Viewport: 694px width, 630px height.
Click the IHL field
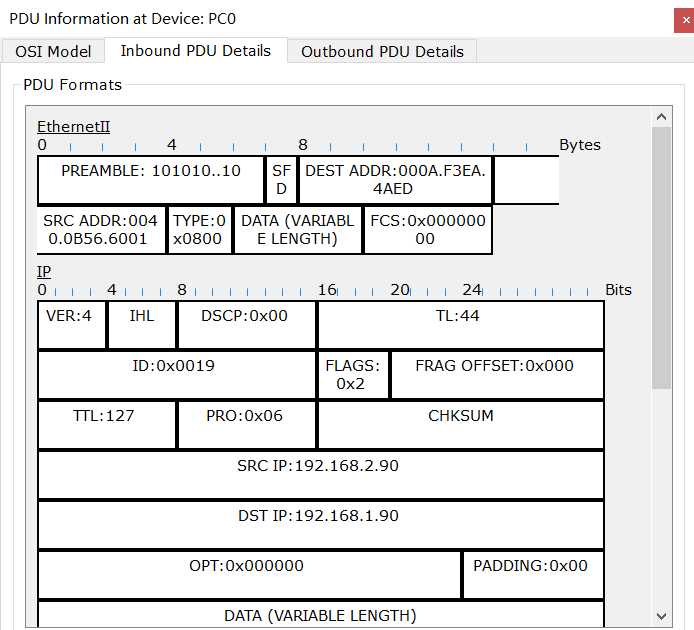click(142, 325)
